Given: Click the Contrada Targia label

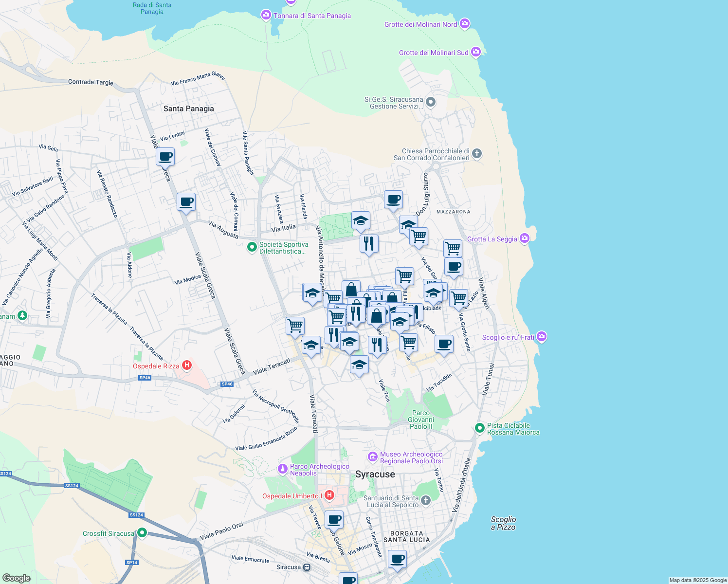Looking at the screenshot, I should [91, 82].
